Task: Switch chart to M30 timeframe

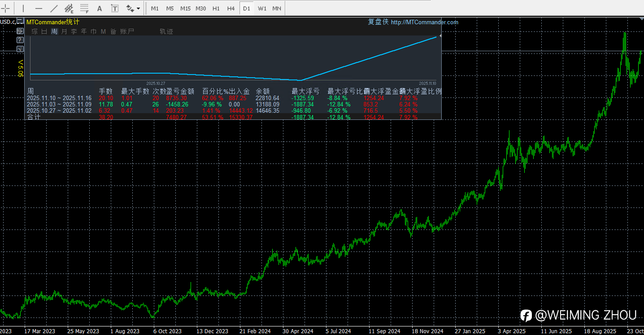Action: point(201,8)
